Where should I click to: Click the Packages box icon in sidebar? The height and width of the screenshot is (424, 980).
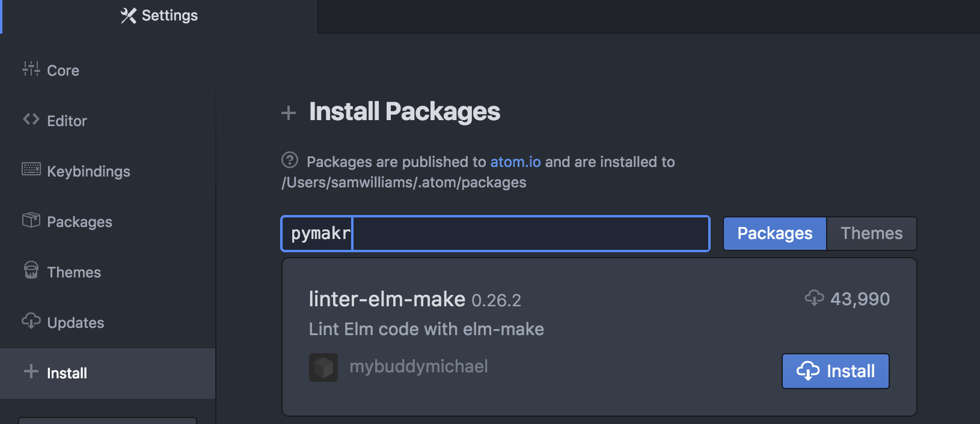(31, 220)
